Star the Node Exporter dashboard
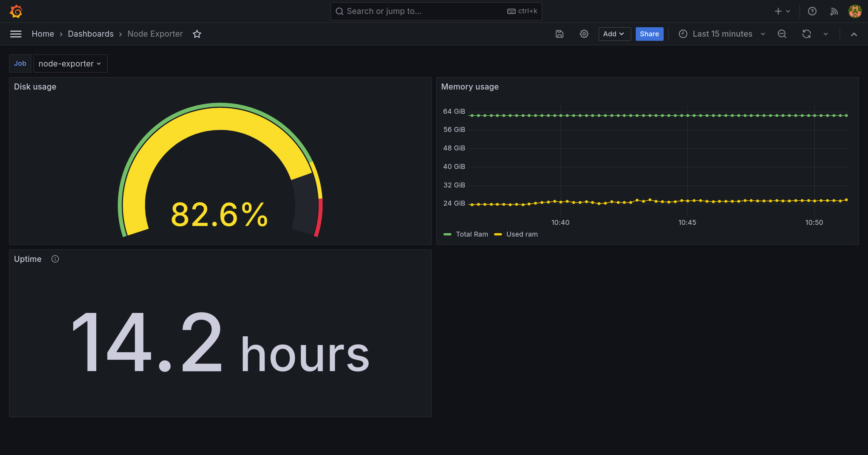Viewport: 868px width, 455px height. pos(197,34)
